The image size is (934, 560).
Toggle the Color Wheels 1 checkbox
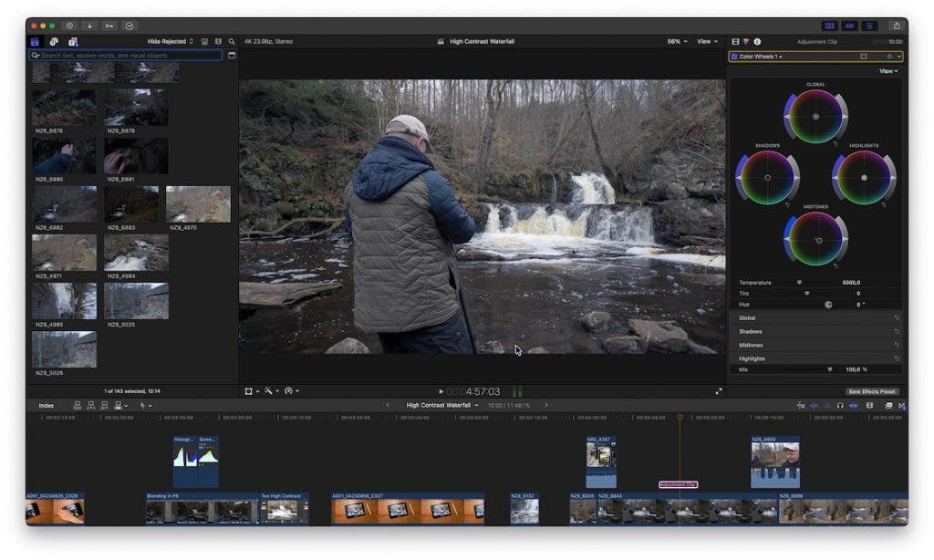(x=734, y=57)
